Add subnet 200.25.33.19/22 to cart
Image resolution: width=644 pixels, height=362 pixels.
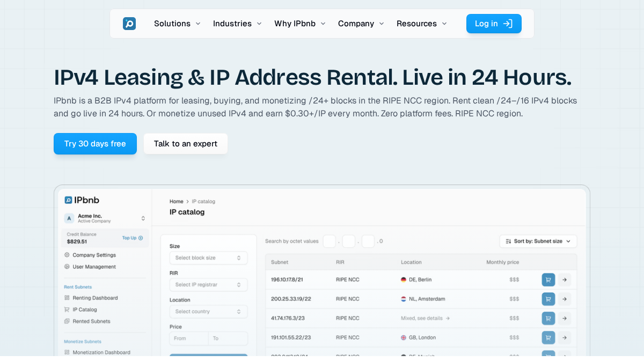[548, 299]
